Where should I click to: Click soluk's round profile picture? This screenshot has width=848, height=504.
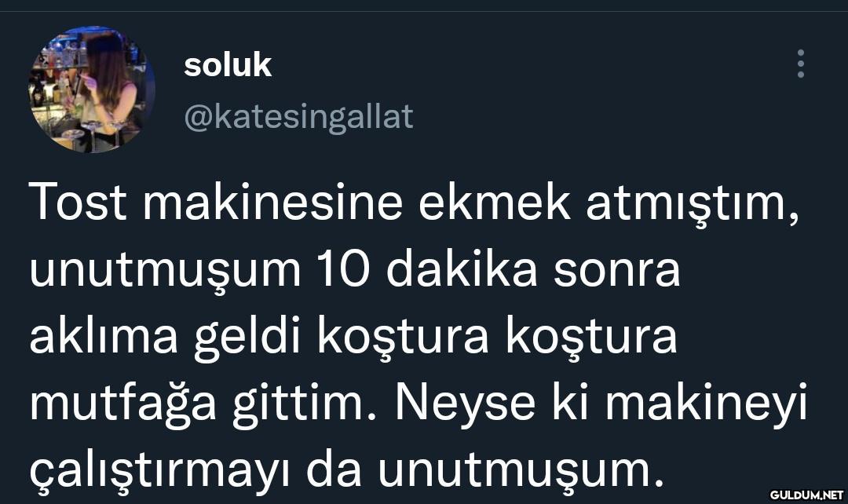tap(92, 89)
